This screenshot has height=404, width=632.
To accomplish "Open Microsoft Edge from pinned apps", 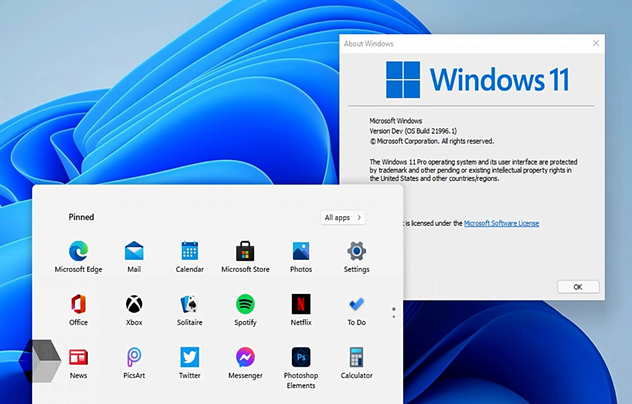I will [78, 251].
